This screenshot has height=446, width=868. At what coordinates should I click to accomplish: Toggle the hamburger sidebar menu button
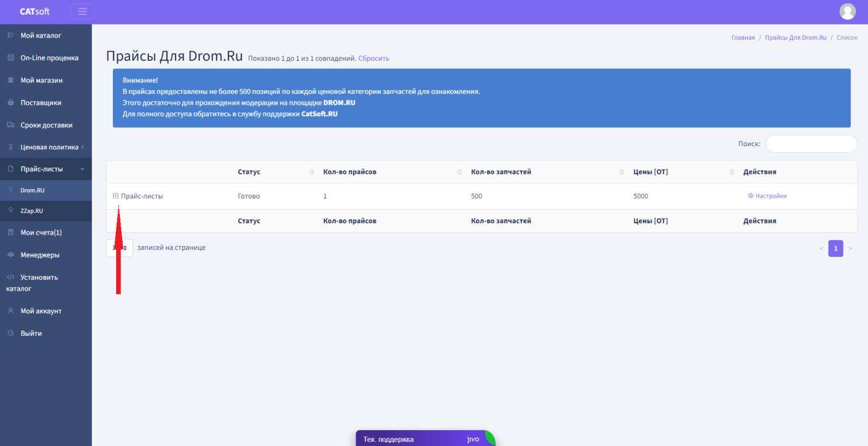(83, 11)
